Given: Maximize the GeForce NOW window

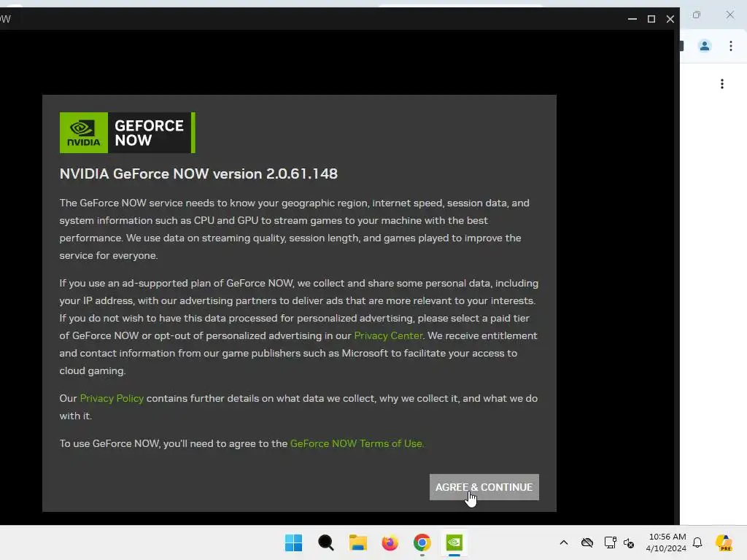Looking at the screenshot, I should (651, 19).
